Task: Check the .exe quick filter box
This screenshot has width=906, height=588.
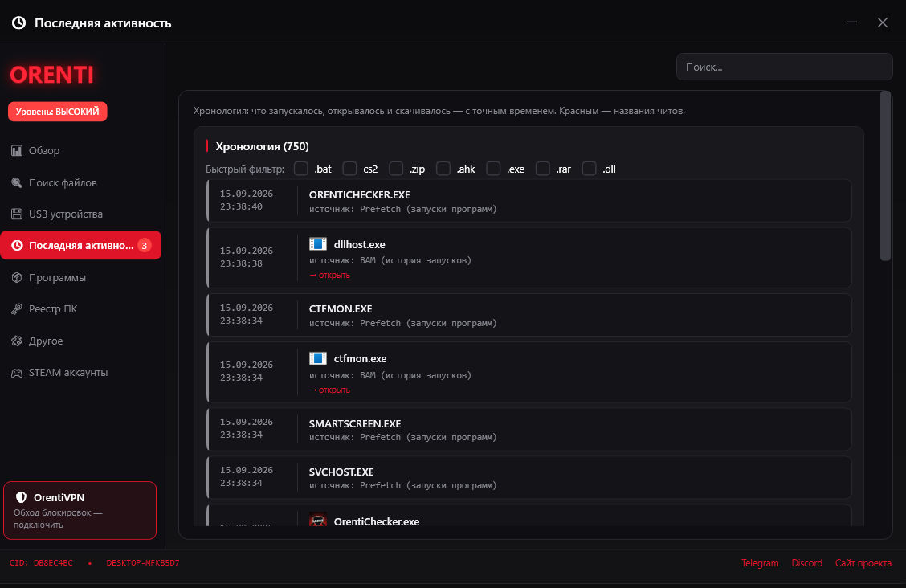Action: point(493,168)
